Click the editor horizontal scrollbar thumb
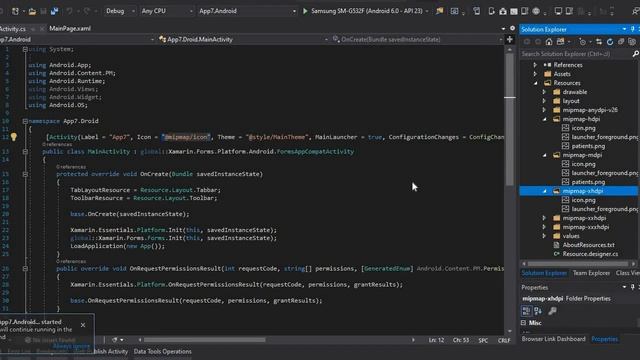This screenshot has height=360, width=640. point(204,340)
